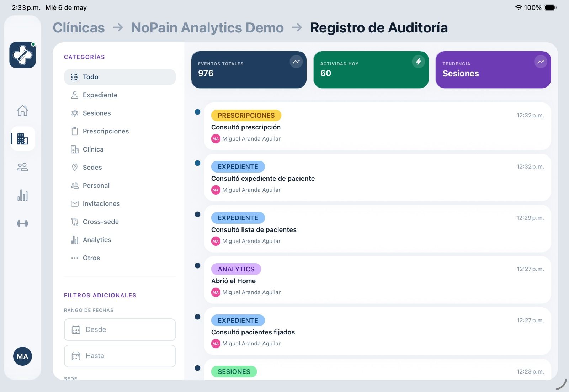Screen dimensions: 569x392
Task: Open the Consultó prescripción event
Action: 378,126
